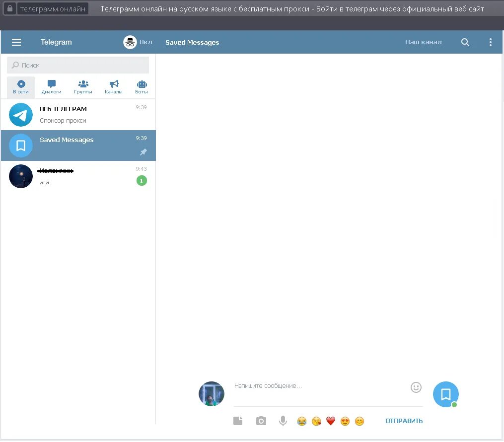Switch to the Диалоги tab

[x=52, y=87]
